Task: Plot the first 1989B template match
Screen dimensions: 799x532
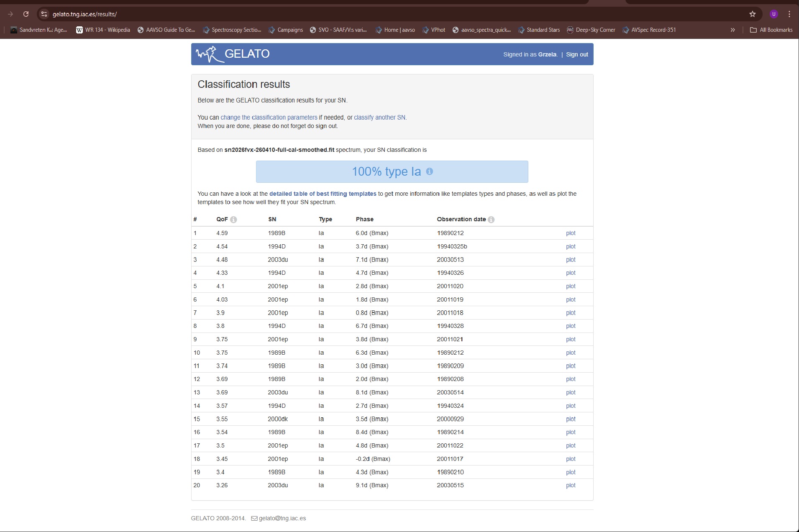Action: coord(571,233)
